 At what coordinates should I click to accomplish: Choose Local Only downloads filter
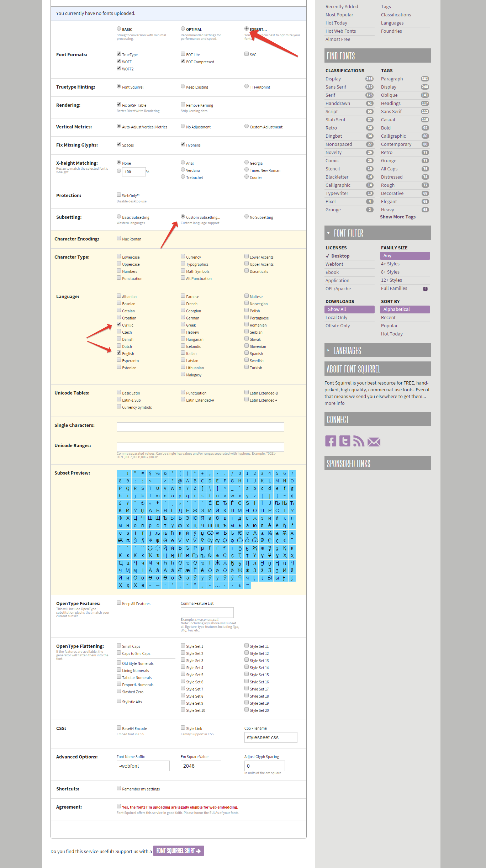pyautogui.click(x=336, y=318)
